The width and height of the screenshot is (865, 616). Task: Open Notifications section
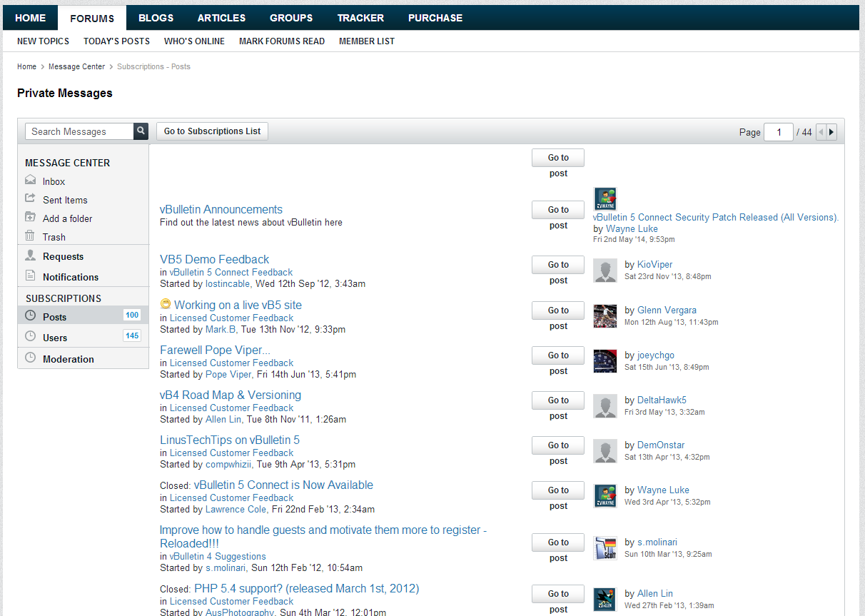71,277
